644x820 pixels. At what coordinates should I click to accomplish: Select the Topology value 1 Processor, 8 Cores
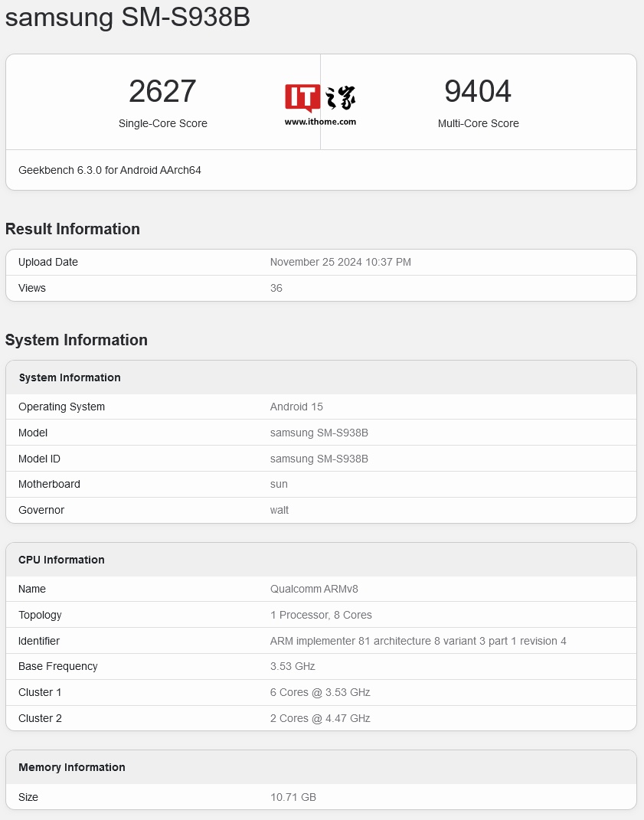pyautogui.click(x=321, y=615)
